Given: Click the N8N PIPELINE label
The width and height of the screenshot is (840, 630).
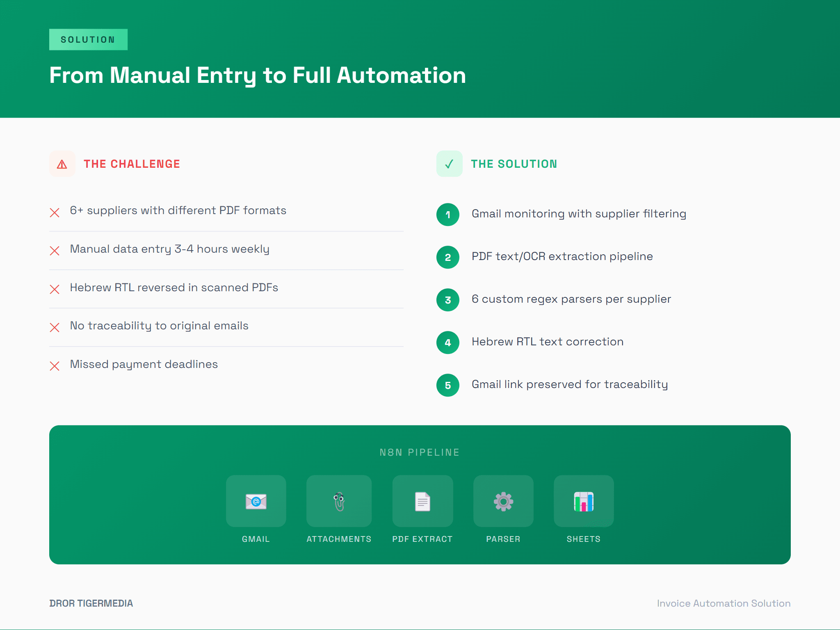Looking at the screenshot, I should [420, 452].
